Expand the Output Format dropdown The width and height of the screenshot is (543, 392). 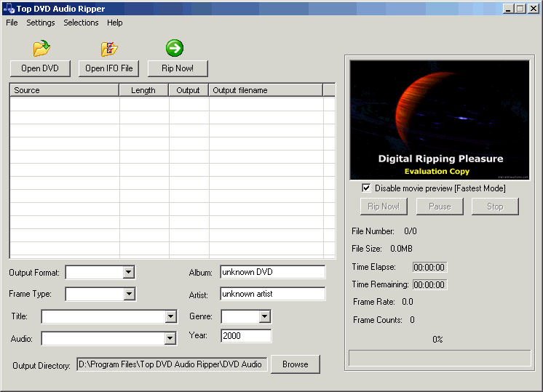pos(129,272)
